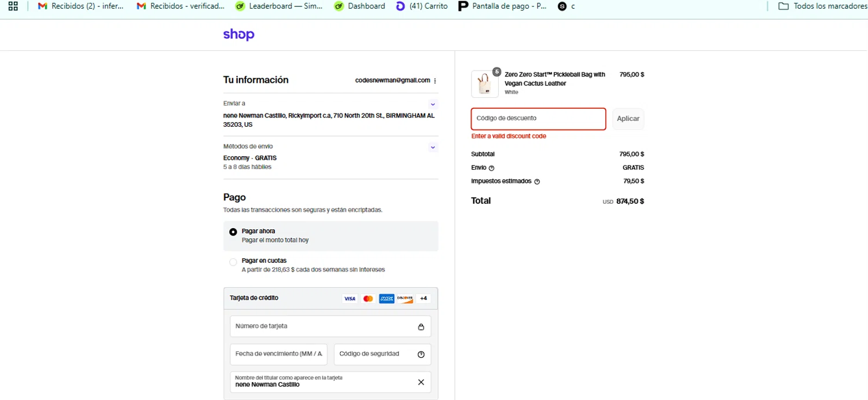The height and width of the screenshot is (400, 868).
Task: Click the Enter a valid discount code error
Action: (x=509, y=137)
